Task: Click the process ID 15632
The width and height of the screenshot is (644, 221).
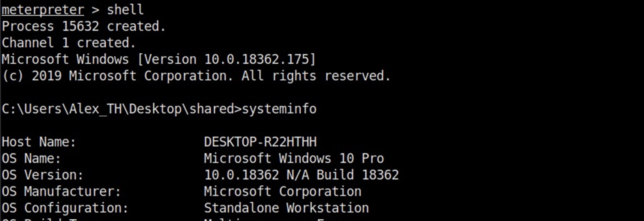Action: [x=80, y=26]
